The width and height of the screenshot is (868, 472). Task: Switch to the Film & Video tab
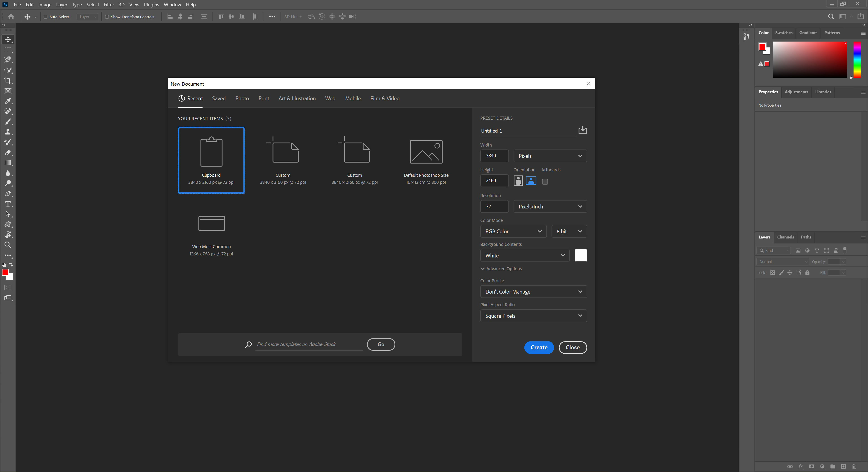[385, 98]
